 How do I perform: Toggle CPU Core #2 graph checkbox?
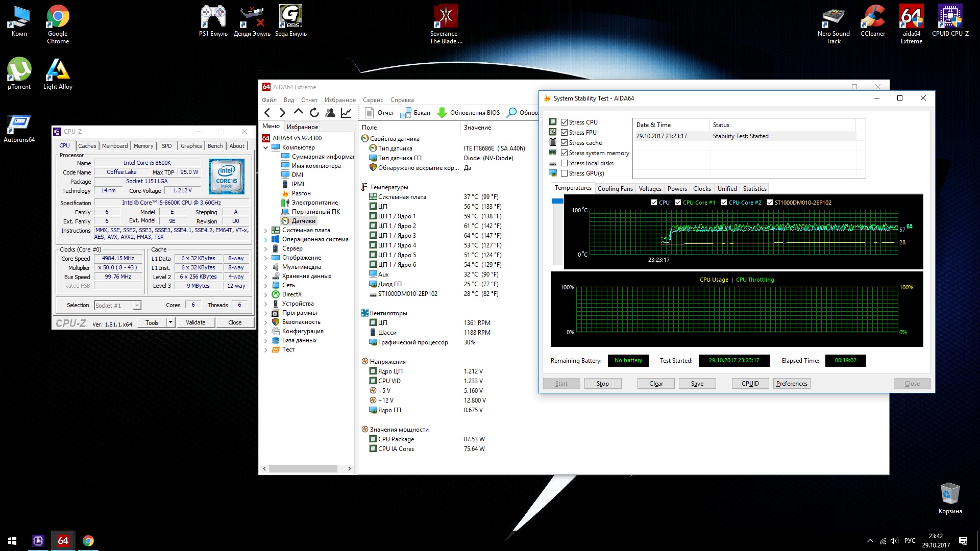point(724,203)
